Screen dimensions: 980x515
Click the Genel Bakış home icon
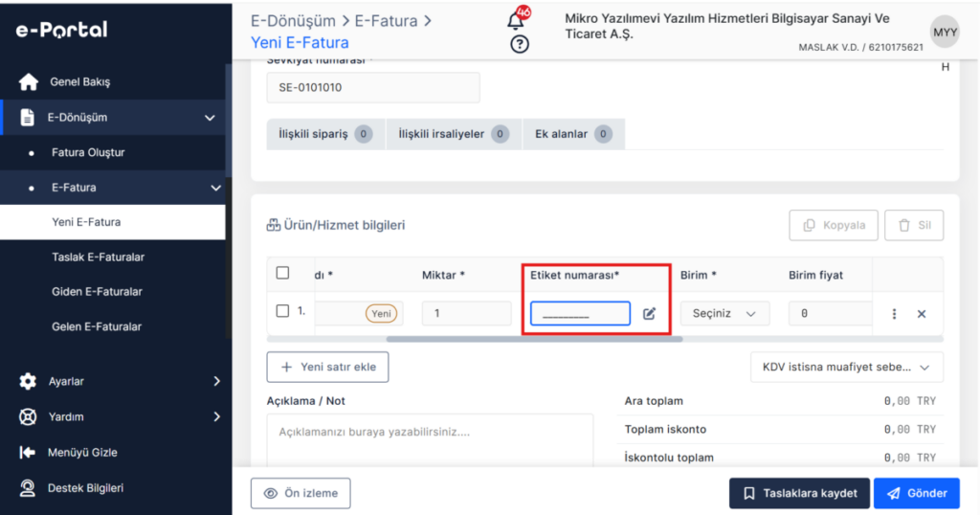pyautogui.click(x=28, y=82)
